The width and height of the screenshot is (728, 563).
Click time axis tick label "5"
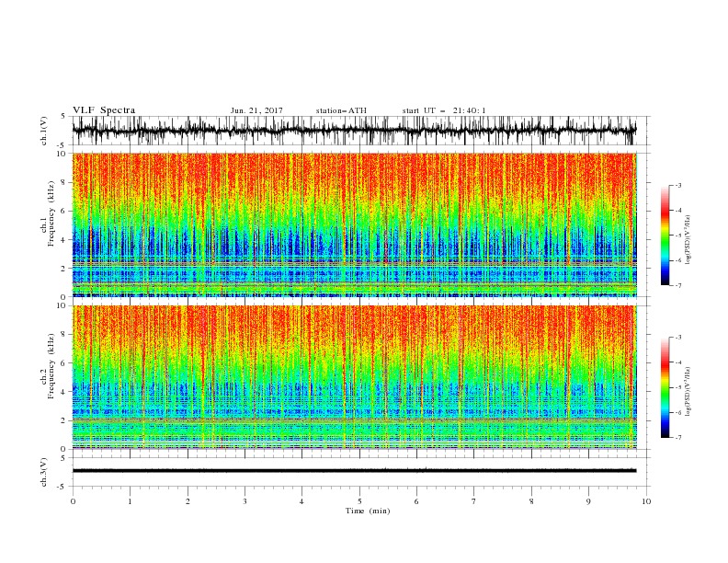pyautogui.click(x=359, y=501)
